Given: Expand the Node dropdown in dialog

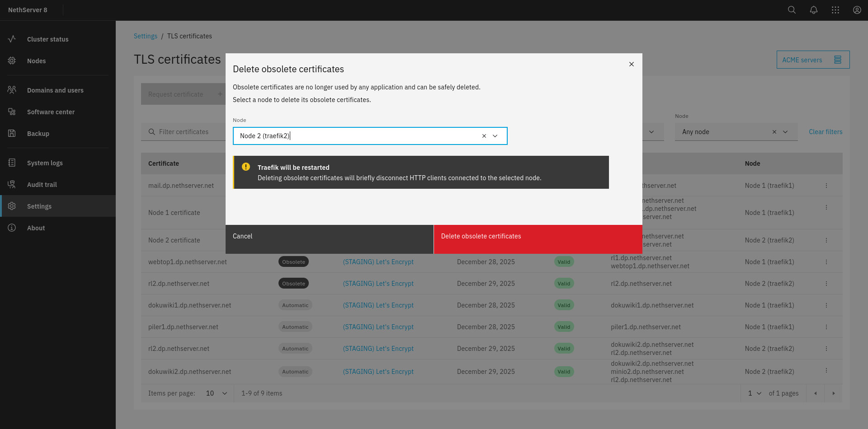Looking at the screenshot, I should (495, 136).
